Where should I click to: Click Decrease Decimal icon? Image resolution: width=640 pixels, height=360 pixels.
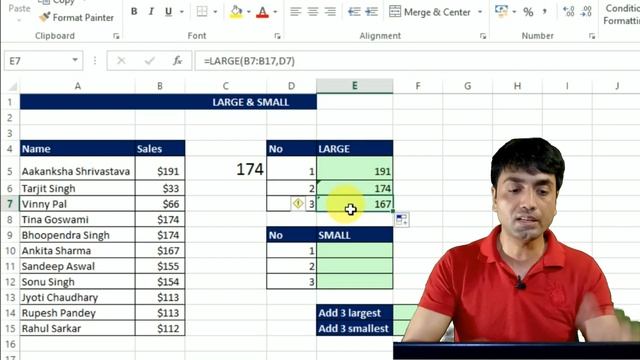click(586, 11)
